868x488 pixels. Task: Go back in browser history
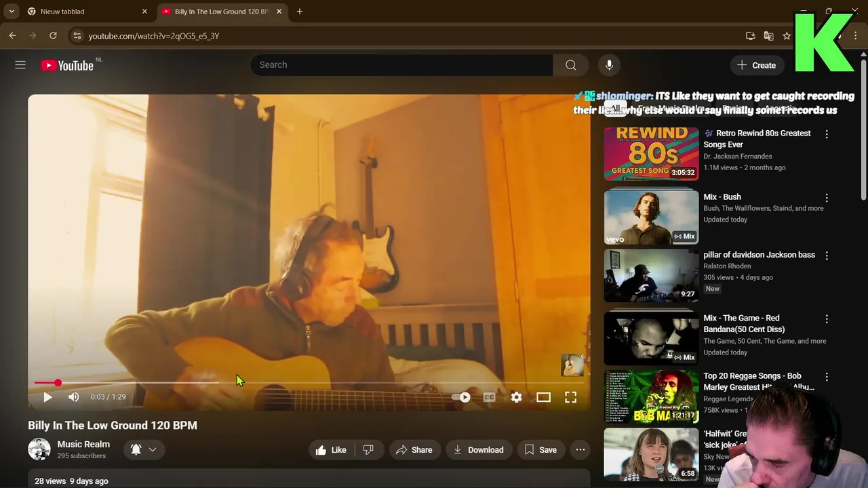pyautogui.click(x=12, y=36)
